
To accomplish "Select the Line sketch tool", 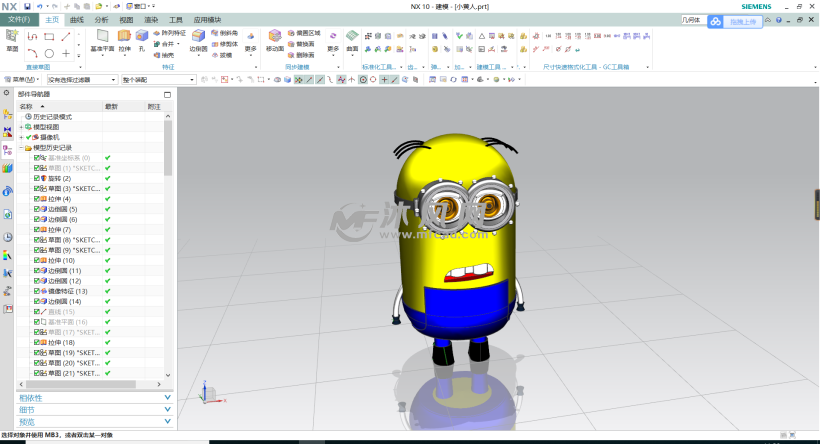I will (x=66, y=37).
